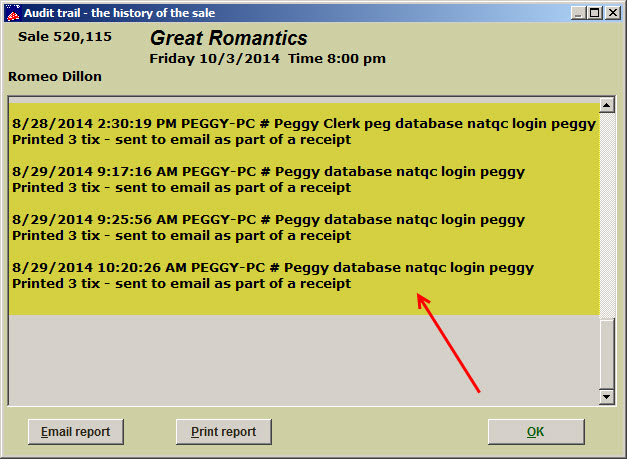The image size is (627, 459).
Task: Click the app icon in title bar
Action: [13, 13]
